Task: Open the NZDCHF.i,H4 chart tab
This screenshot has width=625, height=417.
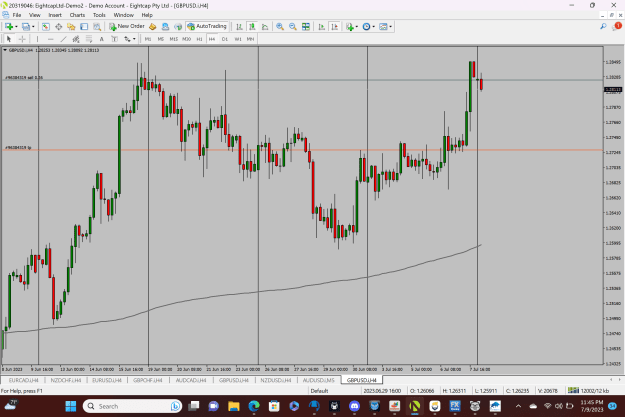Action: coord(66,380)
